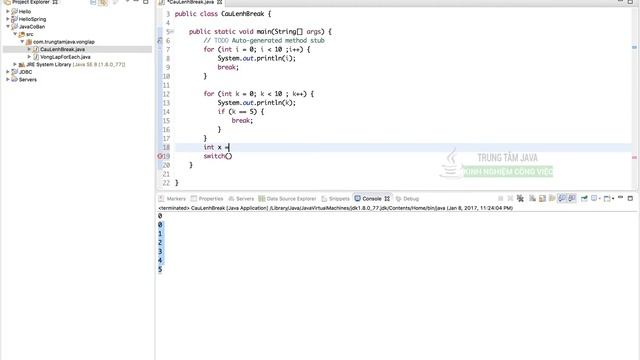Toggle Scroll Lock in the Console
This screenshot has width=640, height=360.
tap(542, 198)
